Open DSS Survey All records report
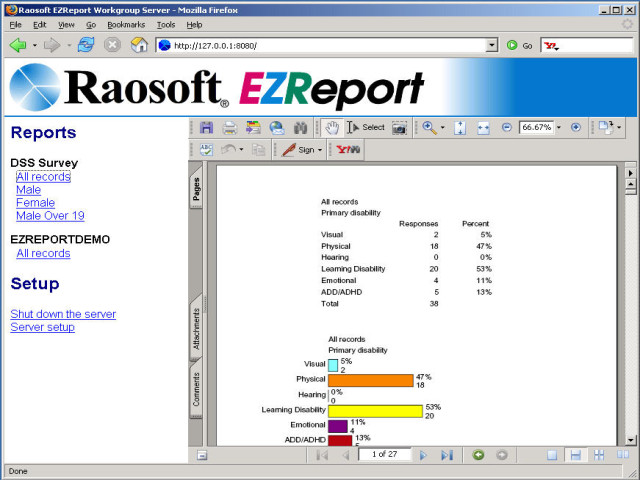 pyautogui.click(x=43, y=177)
